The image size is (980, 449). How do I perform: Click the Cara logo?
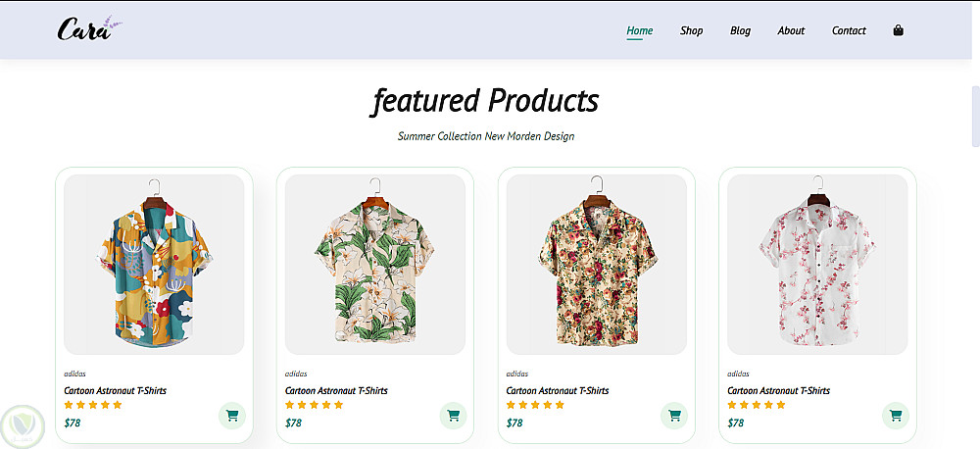coord(88,29)
